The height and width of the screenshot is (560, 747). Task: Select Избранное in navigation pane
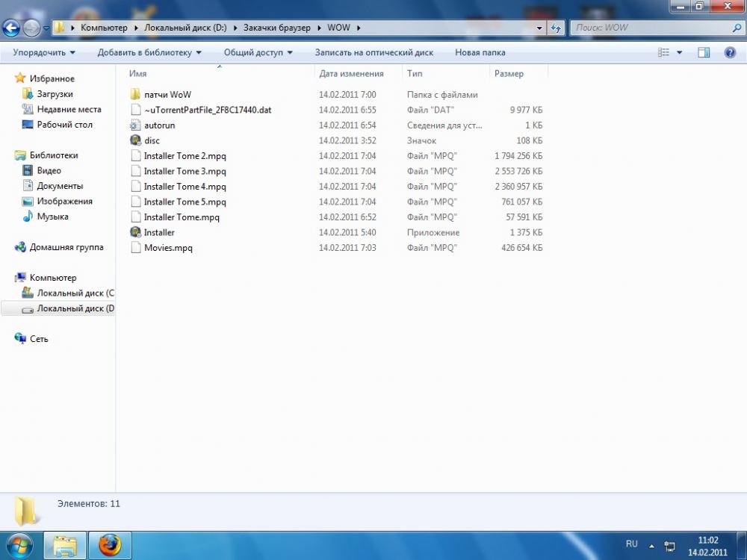coord(52,78)
